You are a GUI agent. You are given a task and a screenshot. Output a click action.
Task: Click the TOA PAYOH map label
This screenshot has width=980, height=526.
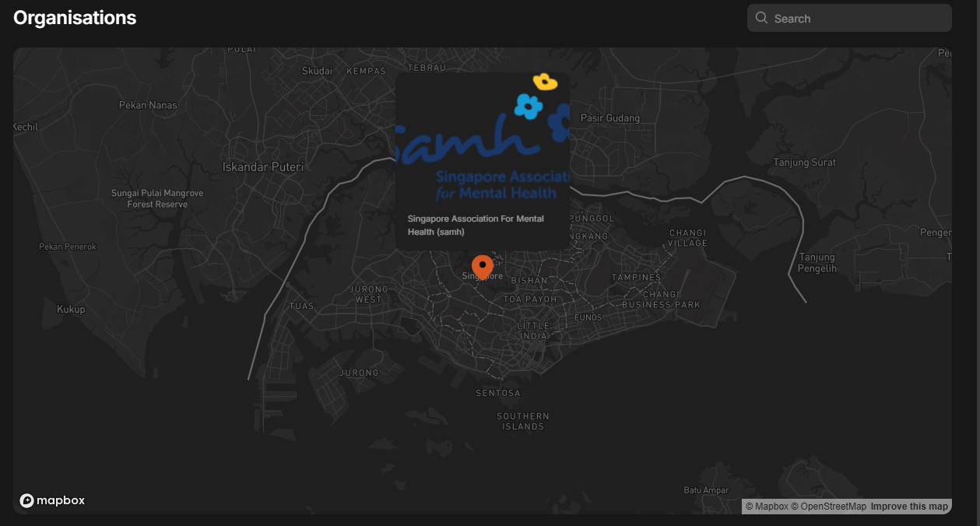[x=530, y=299]
